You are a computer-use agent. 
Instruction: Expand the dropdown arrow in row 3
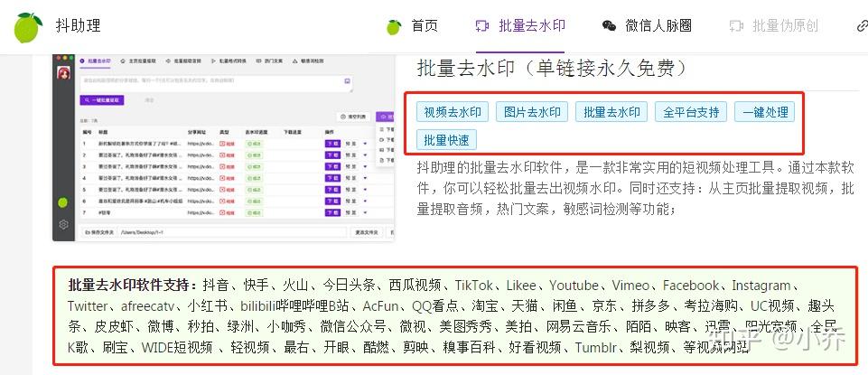pyautogui.click(x=365, y=167)
